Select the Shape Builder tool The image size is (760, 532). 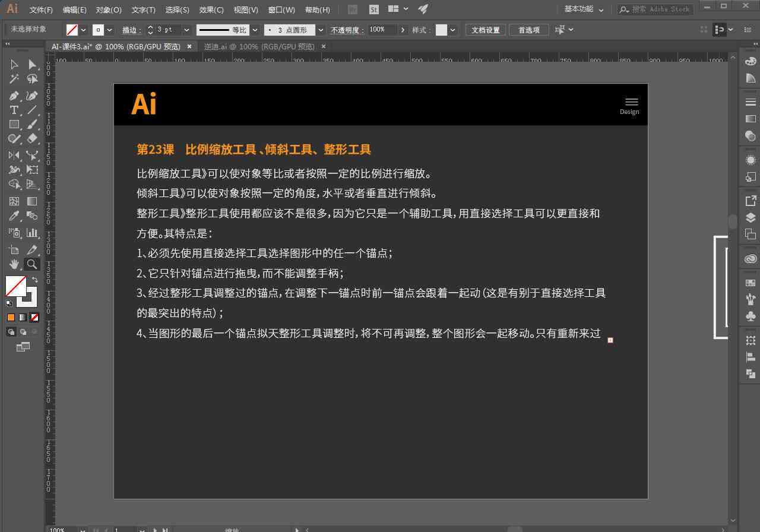[14, 185]
